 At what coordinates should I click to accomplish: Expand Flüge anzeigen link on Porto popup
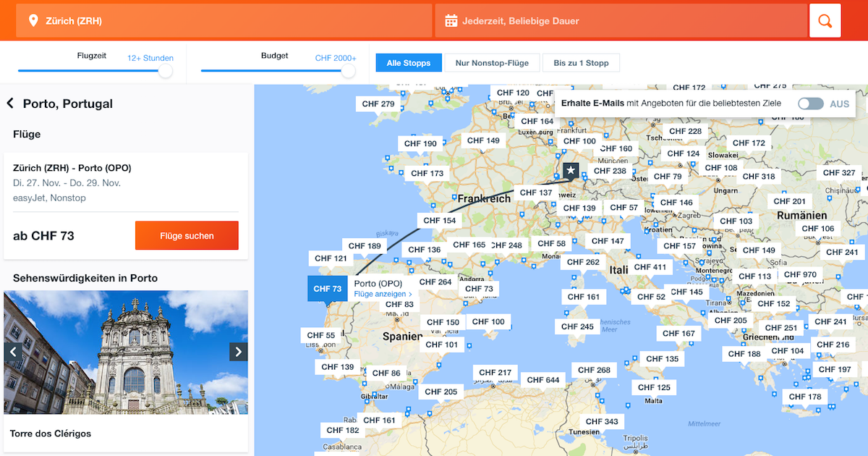tap(383, 295)
